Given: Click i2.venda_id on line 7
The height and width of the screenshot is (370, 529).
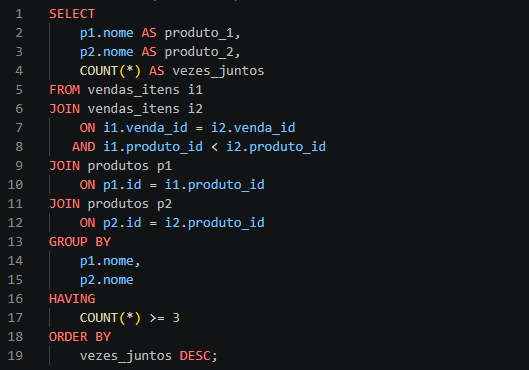Looking at the screenshot, I should tap(253, 128).
